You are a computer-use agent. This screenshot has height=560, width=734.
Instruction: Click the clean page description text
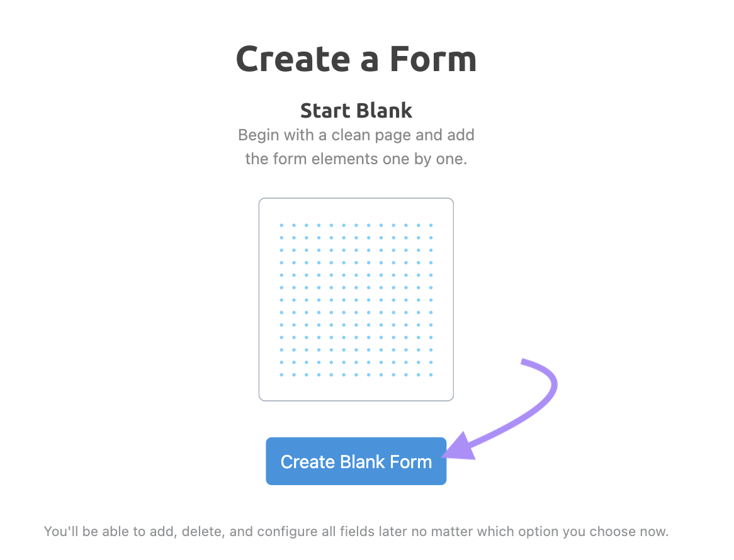click(x=356, y=146)
